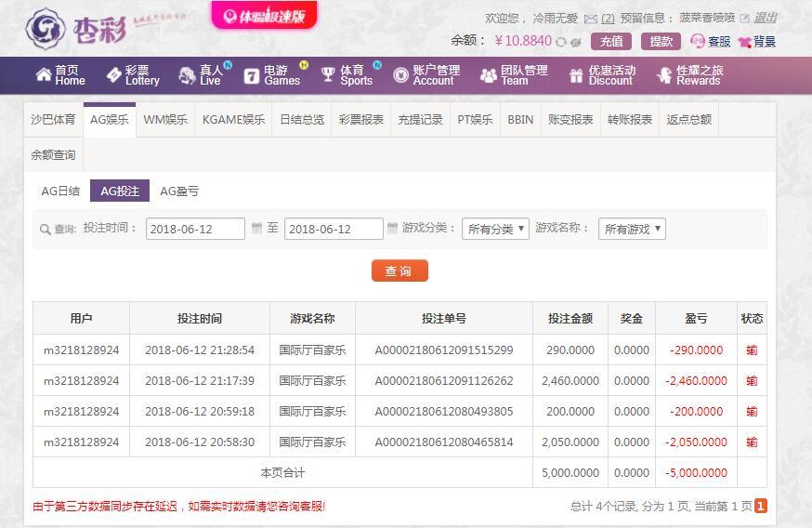Click page 1 pagination button
The image size is (812, 528).
click(x=761, y=507)
